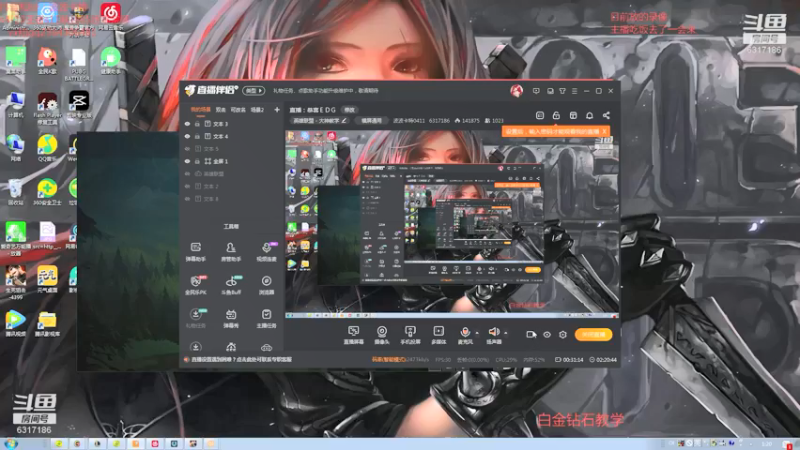Open the 腾讯视频 desktop shortcut
800x450 pixels.
16,323
